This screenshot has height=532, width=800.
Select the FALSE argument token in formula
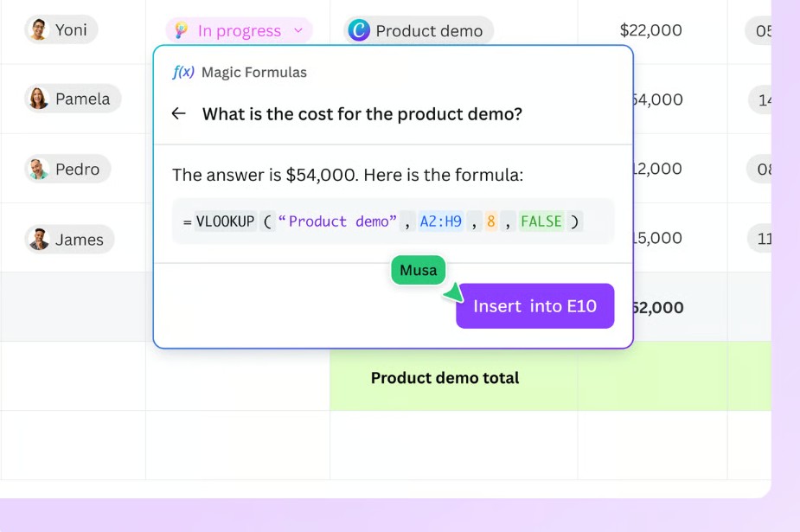coord(541,221)
